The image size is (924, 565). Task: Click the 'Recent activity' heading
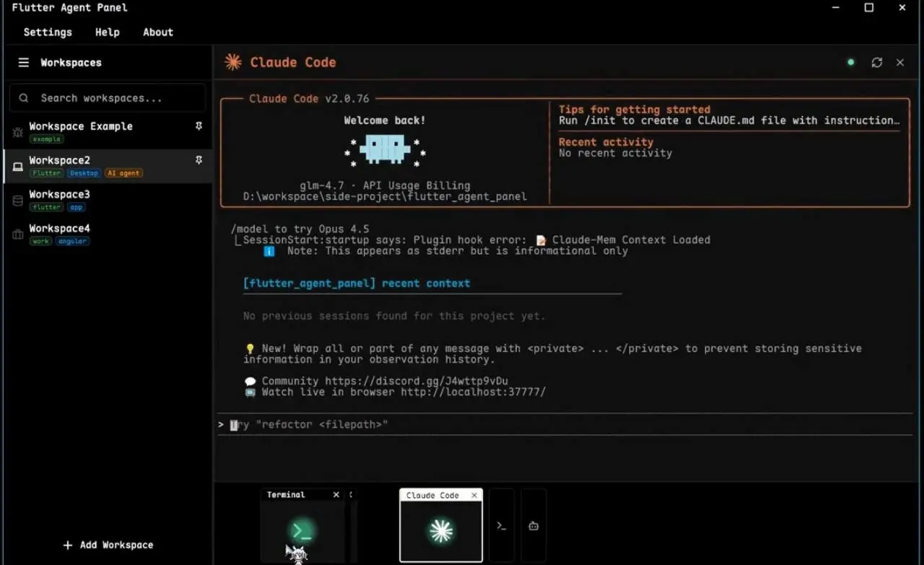(606, 142)
